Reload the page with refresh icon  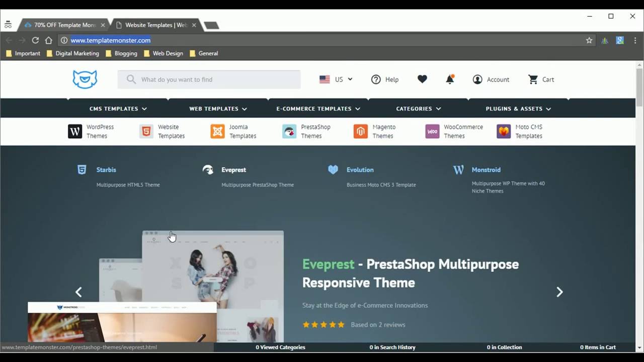tap(35, 40)
